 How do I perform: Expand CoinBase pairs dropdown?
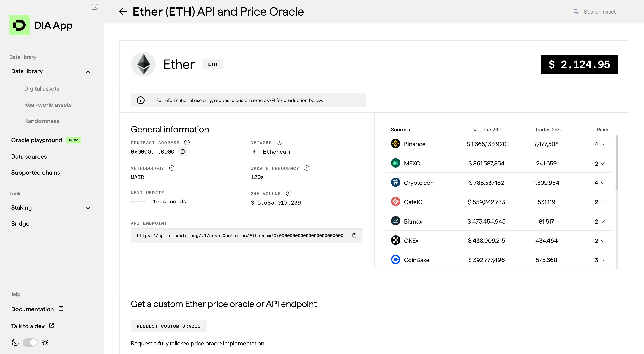point(599,260)
